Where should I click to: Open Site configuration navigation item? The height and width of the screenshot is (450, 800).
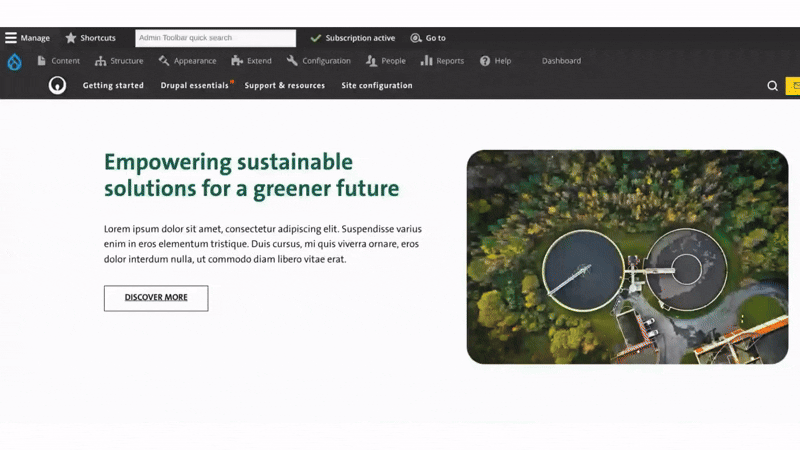pyautogui.click(x=377, y=85)
